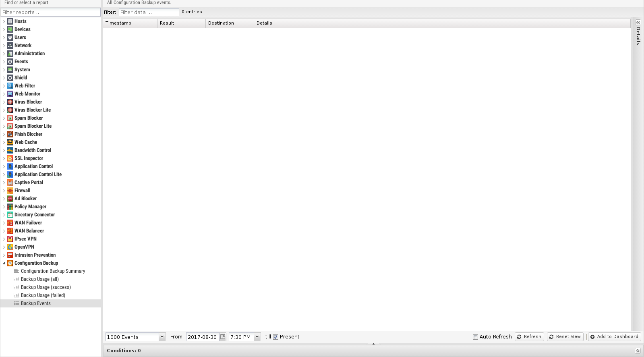Click the Phish Blocker icon
Viewport: 644px width, 357px height.
(x=10, y=134)
